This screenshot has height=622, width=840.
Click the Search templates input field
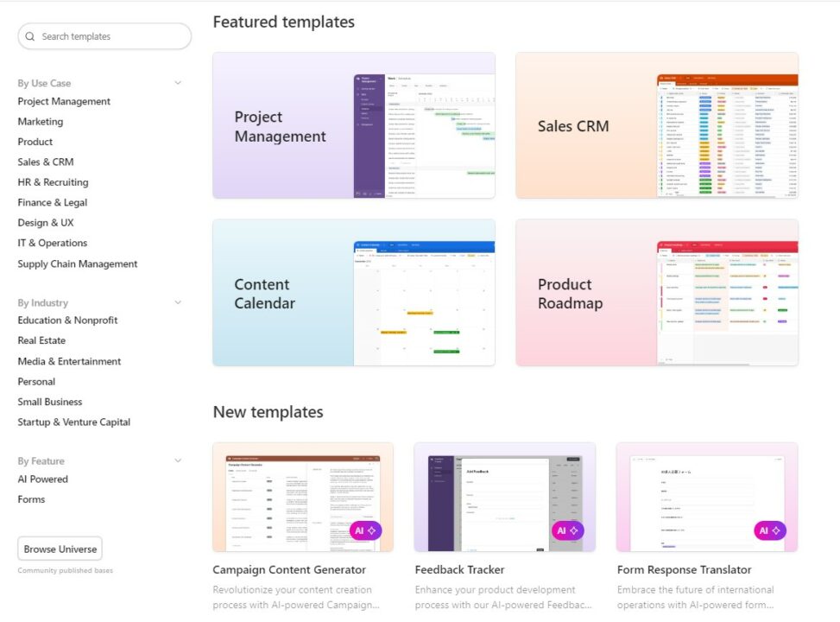click(111, 37)
